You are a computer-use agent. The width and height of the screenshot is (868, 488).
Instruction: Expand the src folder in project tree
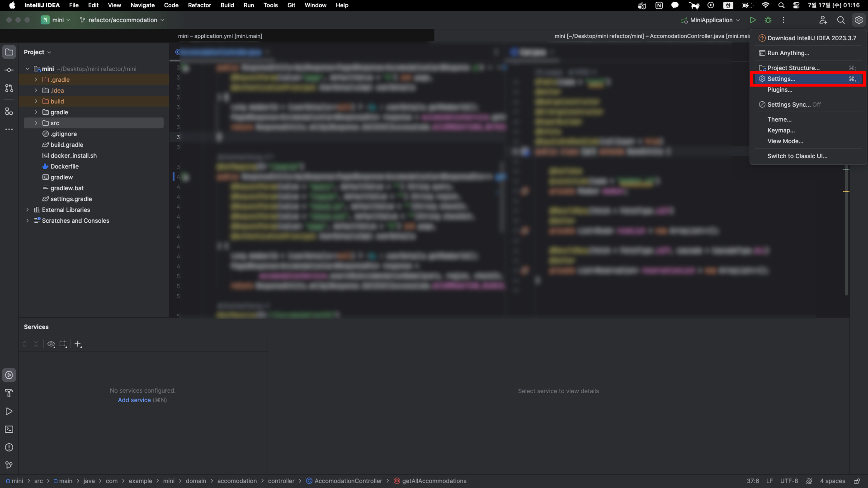coord(36,123)
